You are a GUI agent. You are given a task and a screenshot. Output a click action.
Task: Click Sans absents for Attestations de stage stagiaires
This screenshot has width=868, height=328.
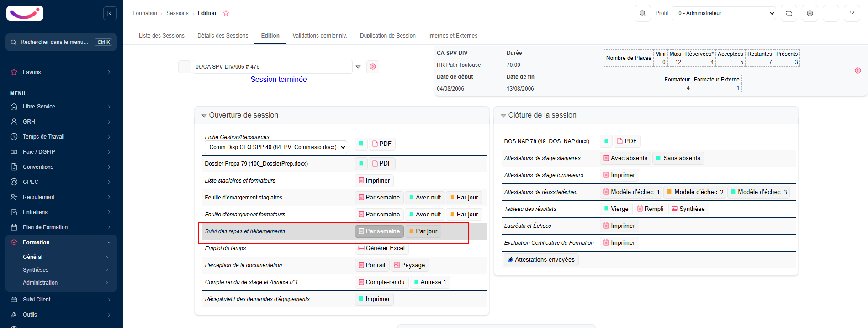pyautogui.click(x=678, y=158)
